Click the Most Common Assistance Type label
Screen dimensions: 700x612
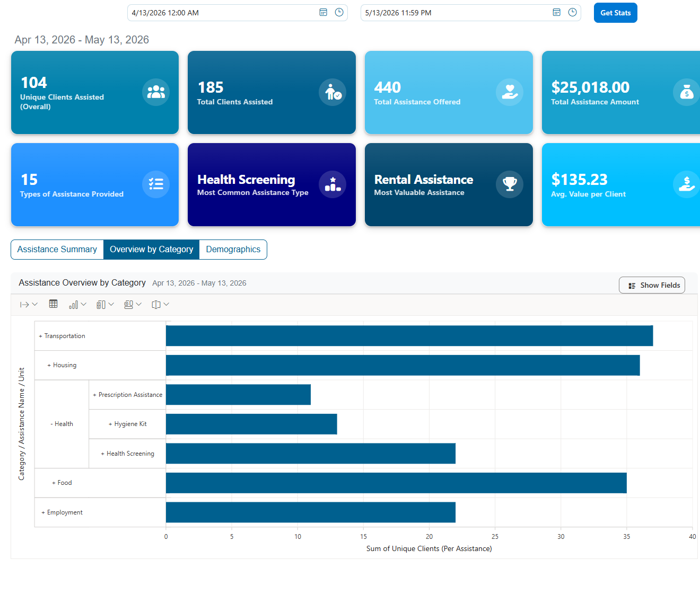[x=253, y=193]
